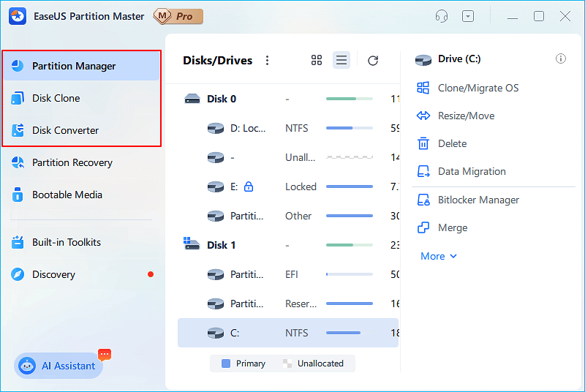Click the Primary legend color swatch
585x392 pixels.
point(226,363)
